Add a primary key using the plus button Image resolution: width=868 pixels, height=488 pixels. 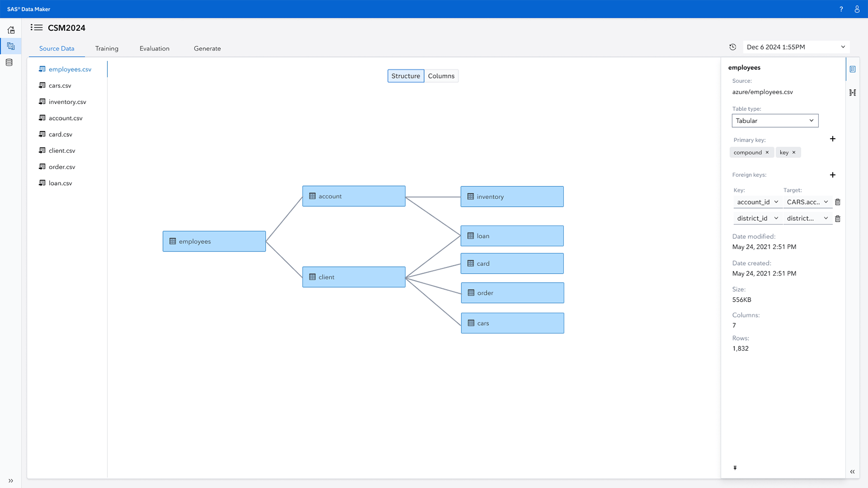[x=832, y=139]
